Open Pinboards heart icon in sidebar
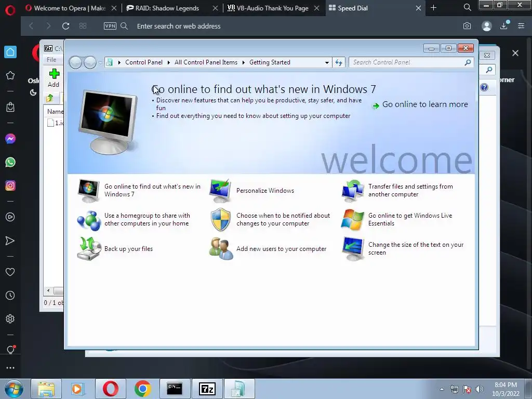Screen dimensions: 532x399 [x=10, y=272]
